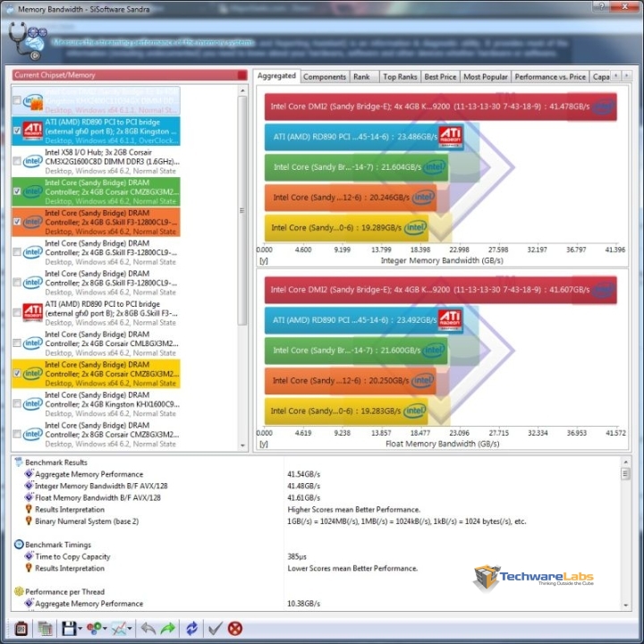Screen dimensions: 644x644
Task: Click the floppy disk save icon
Action: (69, 629)
